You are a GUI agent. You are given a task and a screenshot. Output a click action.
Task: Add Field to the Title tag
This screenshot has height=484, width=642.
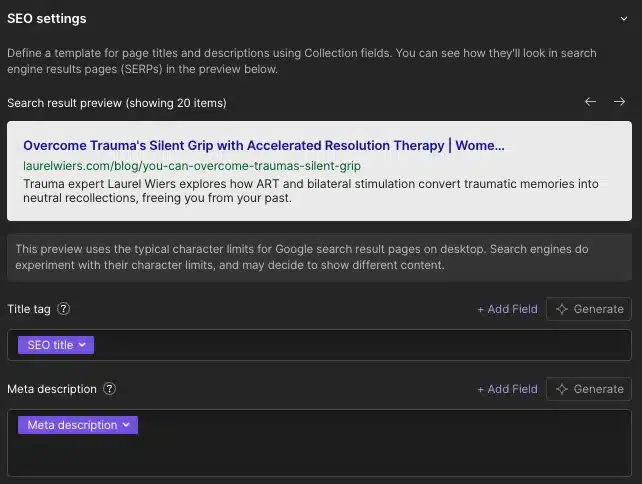507,309
